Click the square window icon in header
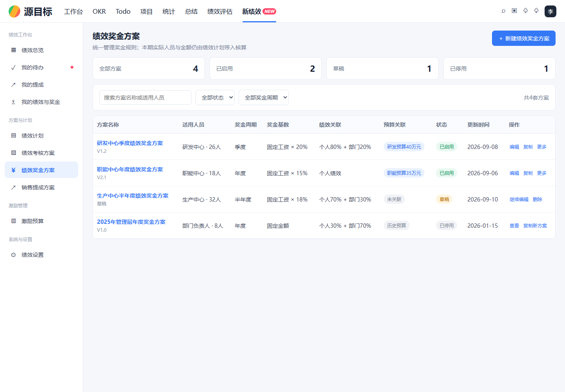This screenshot has width=565, height=392. [514, 11]
